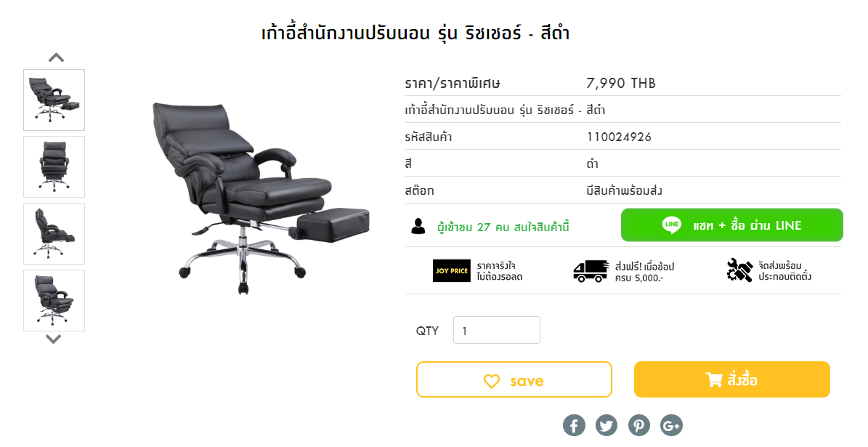Select the first reclined chair thumbnail

(54, 100)
